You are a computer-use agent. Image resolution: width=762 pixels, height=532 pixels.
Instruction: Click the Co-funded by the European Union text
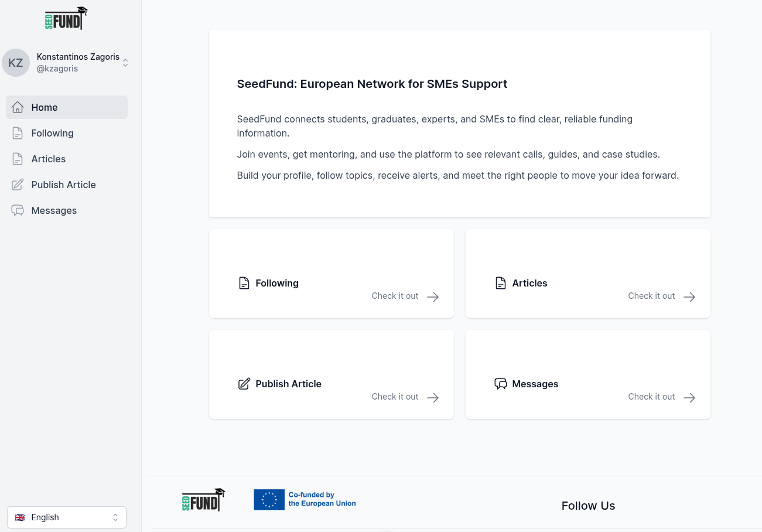coord(322,499)
